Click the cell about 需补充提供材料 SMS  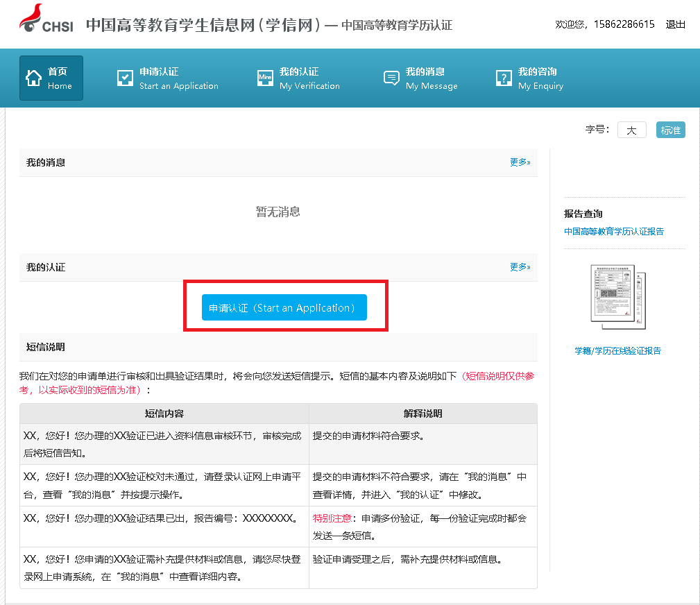(164, 568)
